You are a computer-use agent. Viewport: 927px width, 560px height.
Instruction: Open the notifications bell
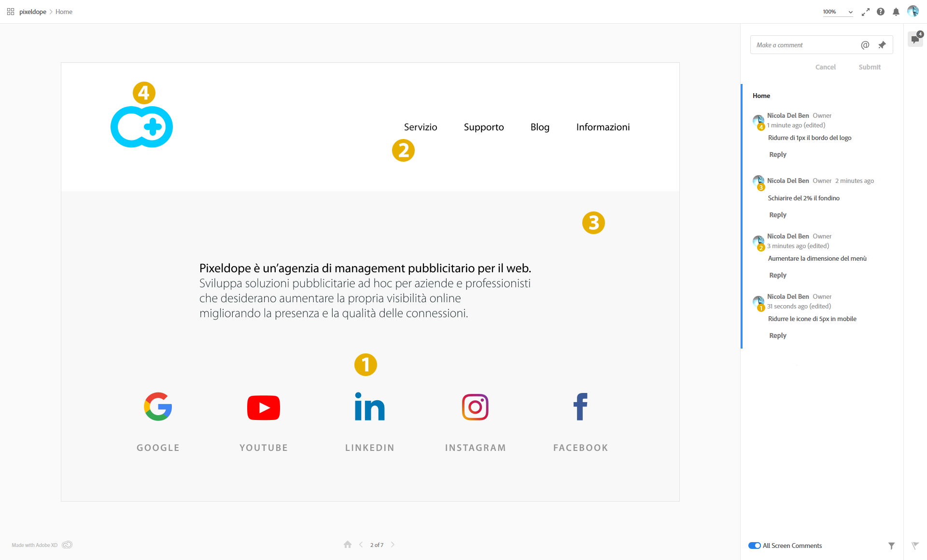click(x=896, y=12)
